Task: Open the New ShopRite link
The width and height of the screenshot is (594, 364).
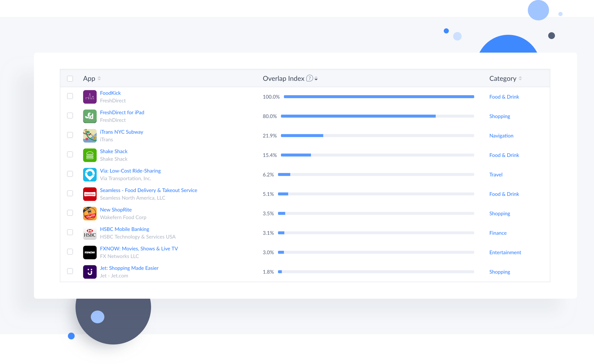Action: point(116,210)
